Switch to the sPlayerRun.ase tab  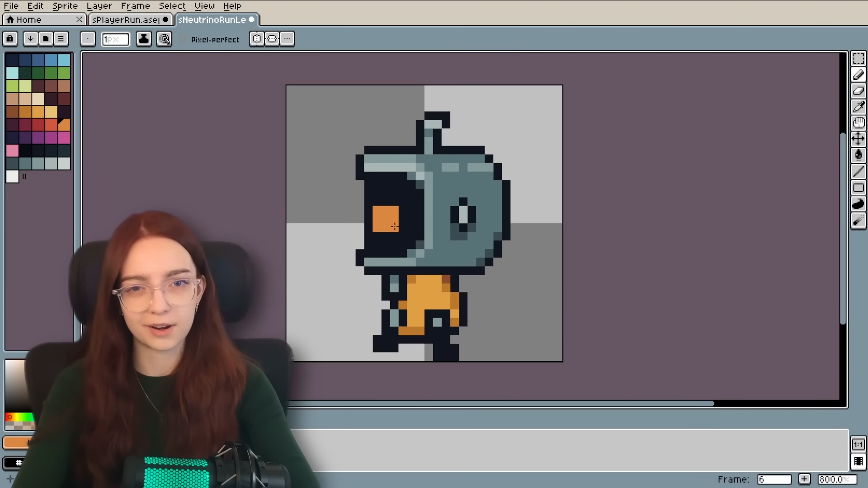pos(130,19)
